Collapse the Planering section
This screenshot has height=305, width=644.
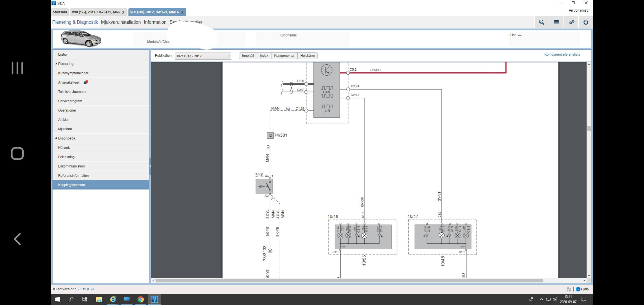coord(56,64)
